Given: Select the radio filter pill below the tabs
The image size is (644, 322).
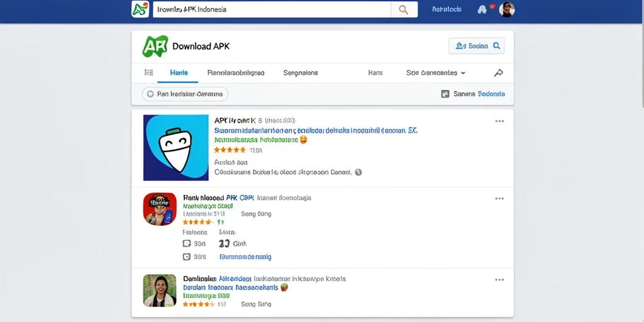Looking at the screenshot, I should 185,94.
